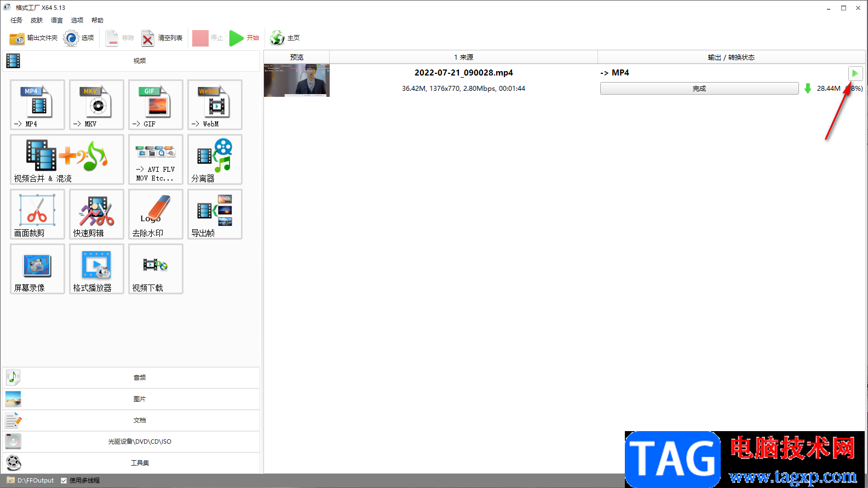Click the 输出文件夹 toolbar button
The image size is (868, 488).
pyautogui.click(x=33, y=38)
